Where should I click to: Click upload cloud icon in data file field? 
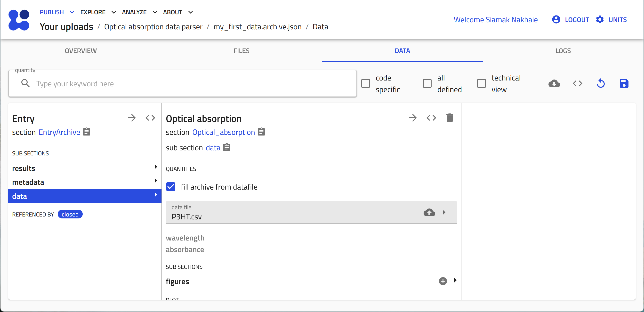pos(429,213)
